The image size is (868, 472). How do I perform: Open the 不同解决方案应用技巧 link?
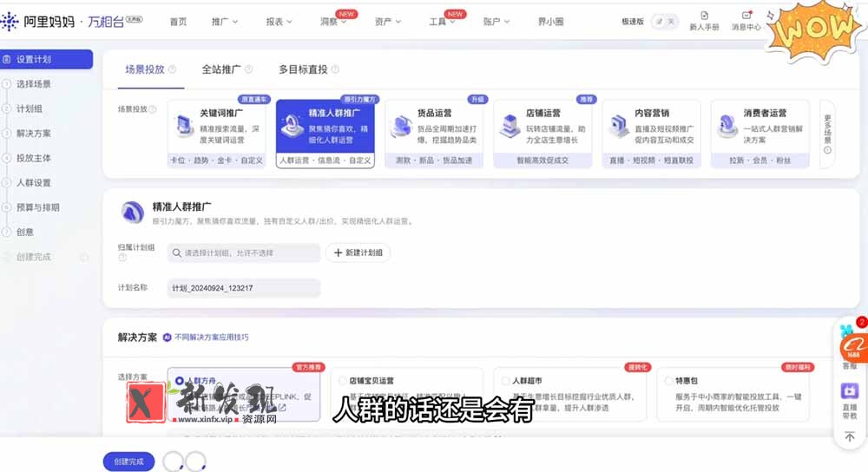coord(212,337)
